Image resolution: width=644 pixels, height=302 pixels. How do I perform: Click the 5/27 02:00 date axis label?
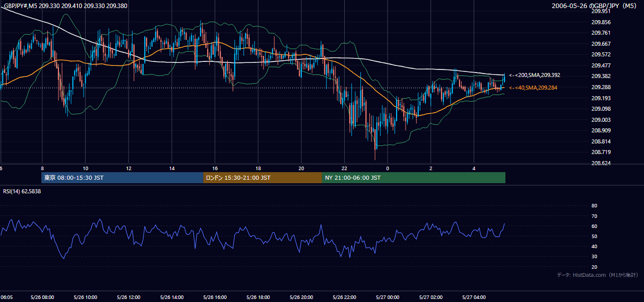tap(431, 297)
